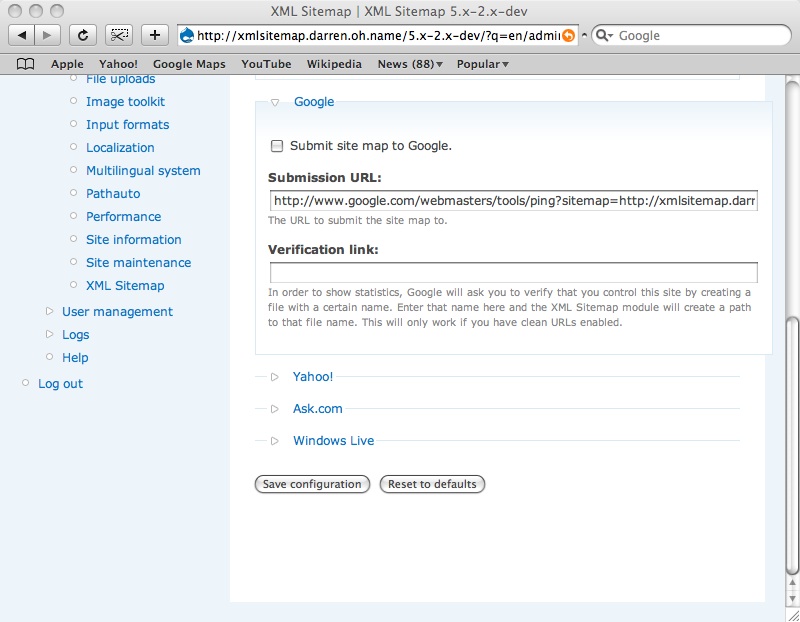Click the Safari forward arrow button
This screenshot has height=622, width=800.
47,35
